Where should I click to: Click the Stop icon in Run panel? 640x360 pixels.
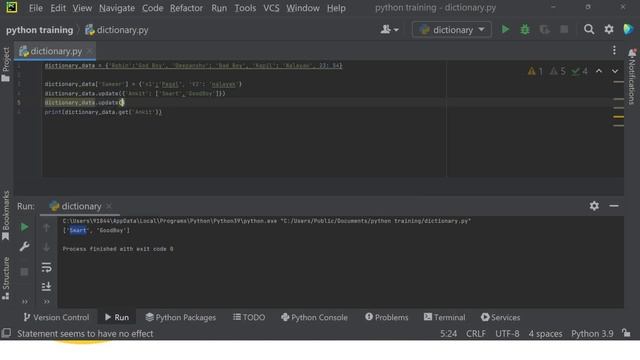24,271
